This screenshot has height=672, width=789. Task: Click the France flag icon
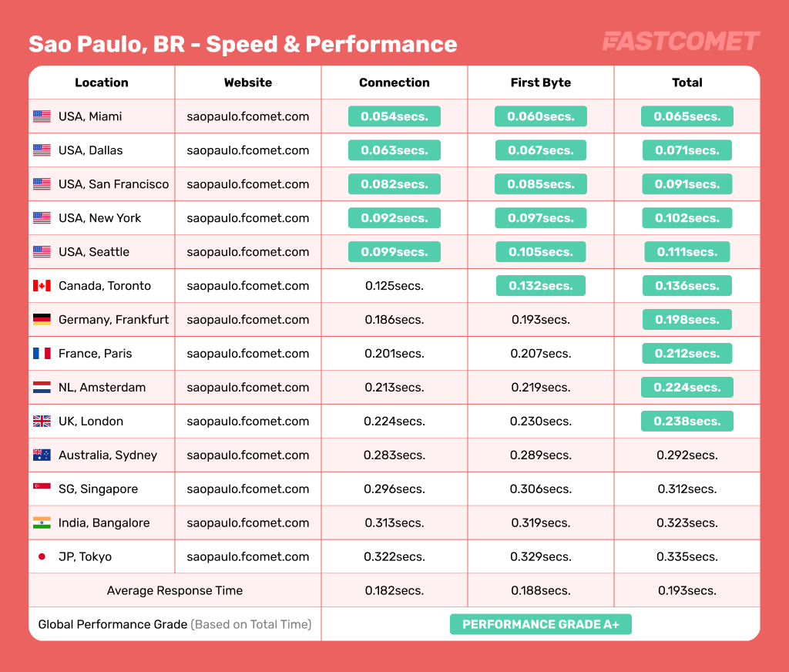(42, 354)
